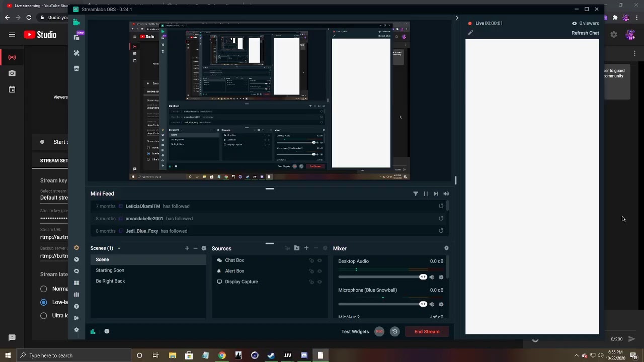Click Refresh Chat link
This screenshot has width=644, height=362.
[585, 33]
